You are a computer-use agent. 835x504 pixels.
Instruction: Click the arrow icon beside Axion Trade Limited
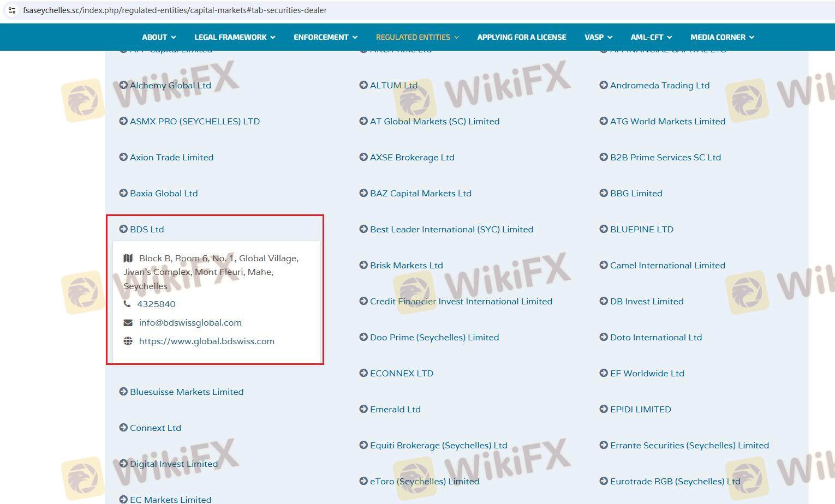pyautogui.click(x=123, y=157)
